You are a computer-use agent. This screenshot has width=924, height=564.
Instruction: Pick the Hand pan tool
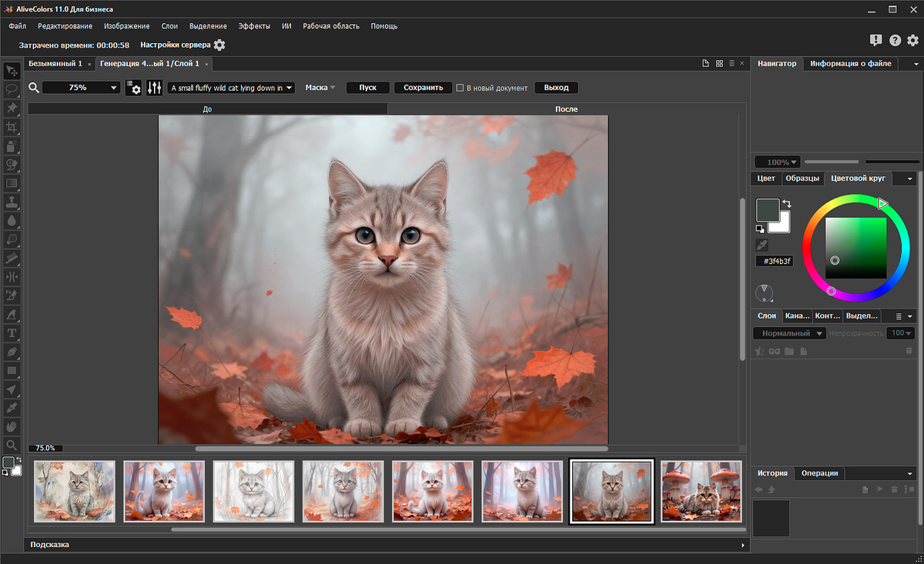[x=12, y=426]
